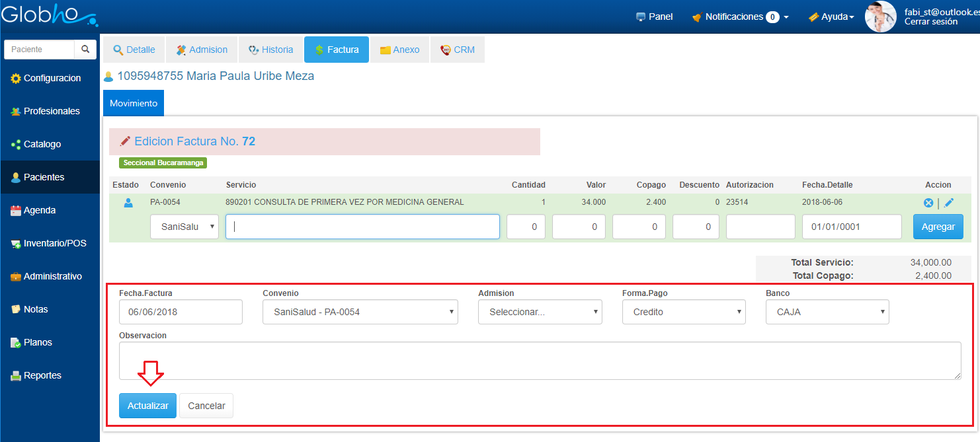
Task: Open the Notificaciones menu
Action: pos(740,17)
